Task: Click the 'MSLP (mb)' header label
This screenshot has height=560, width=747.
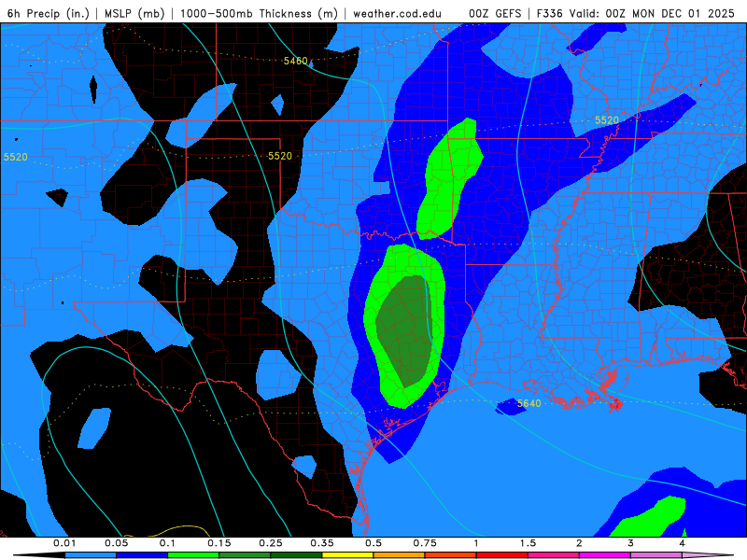Action: tap(134, 13)
